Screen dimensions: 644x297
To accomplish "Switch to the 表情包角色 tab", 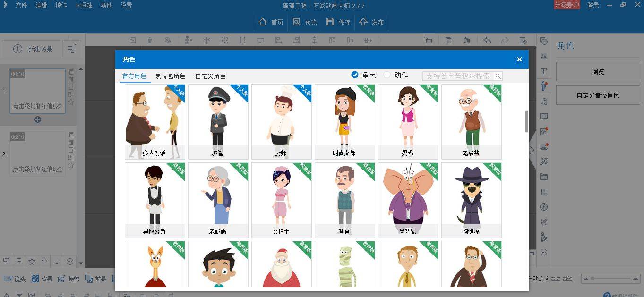I will [170, 76].
